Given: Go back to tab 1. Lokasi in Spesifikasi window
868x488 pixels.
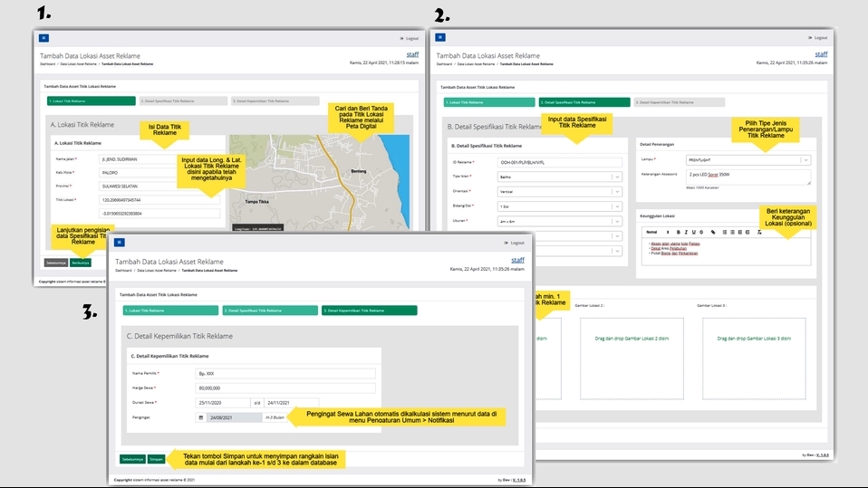Looking at the screenshot, I should 489,102.
